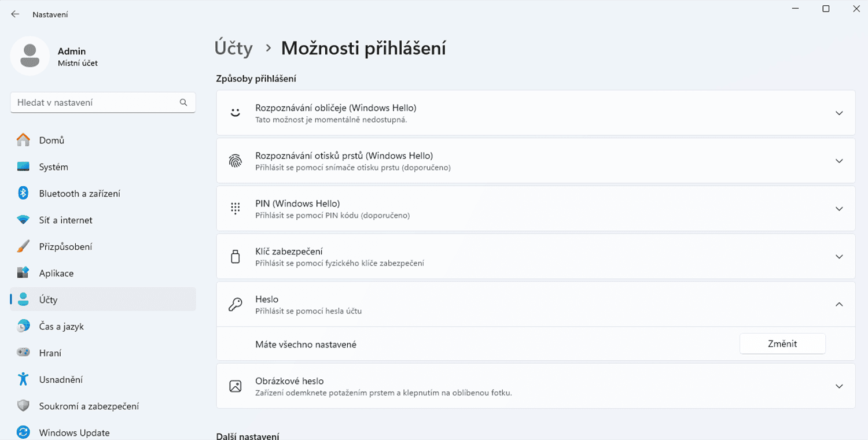Screen dimensions: 868x440
Task: Click the PIN keypad dots icon
Action: [x=235, y=209]
